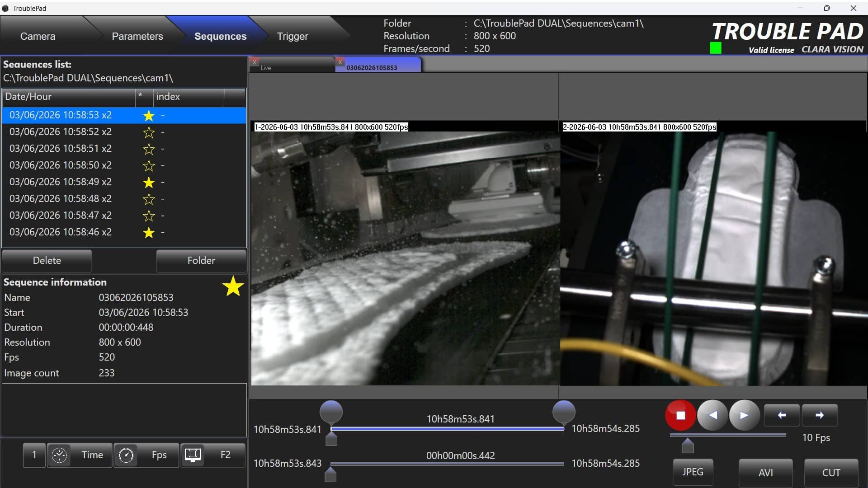The width and height of the screenshot is (868, 488).
Task: Close the Live view tab
Action: pos(255,61)
